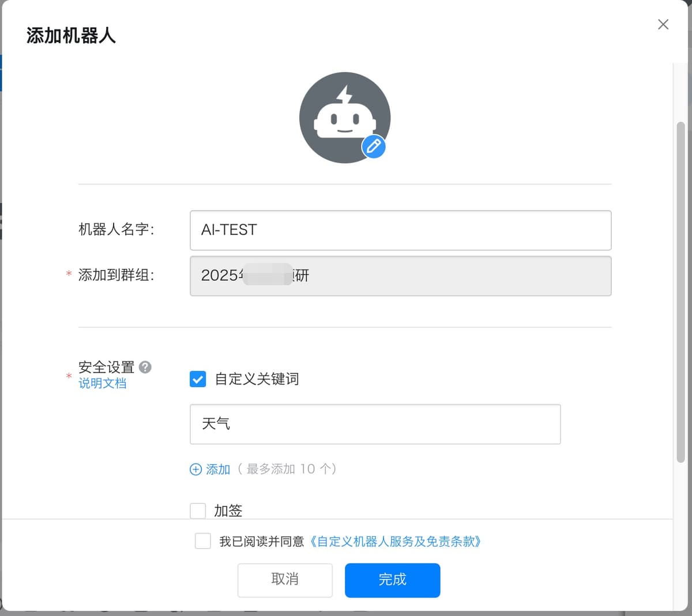This screenshot has width=692, height=616.
Task: Click the 完成 button
Action: (x=393, y=580)
